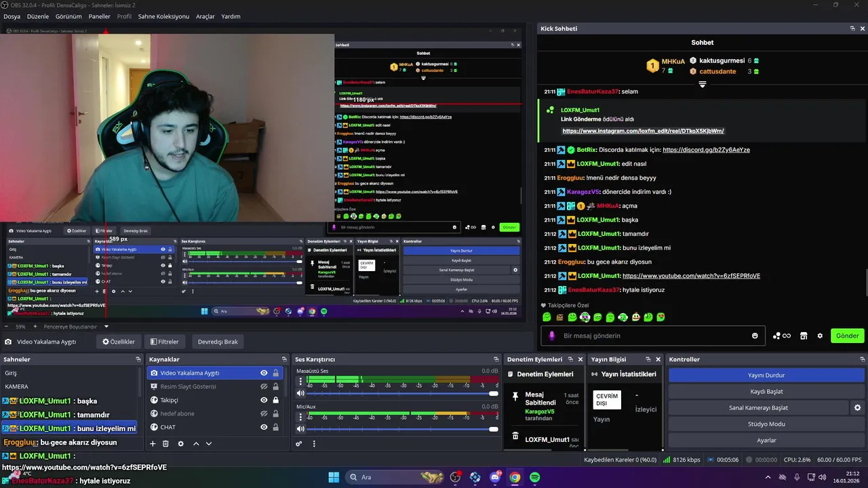Float the Sahneler dock panel
868x488 pixels.
(x=138, y=359)
